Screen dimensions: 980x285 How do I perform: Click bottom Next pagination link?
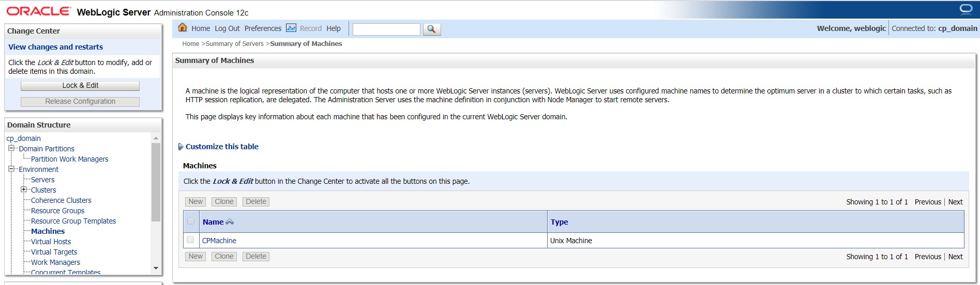955,257
